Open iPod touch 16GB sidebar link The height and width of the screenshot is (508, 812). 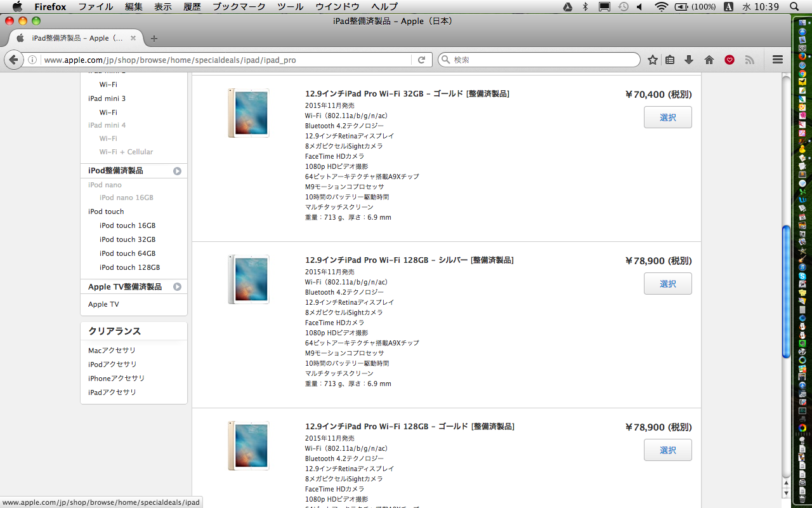point(128,225)
